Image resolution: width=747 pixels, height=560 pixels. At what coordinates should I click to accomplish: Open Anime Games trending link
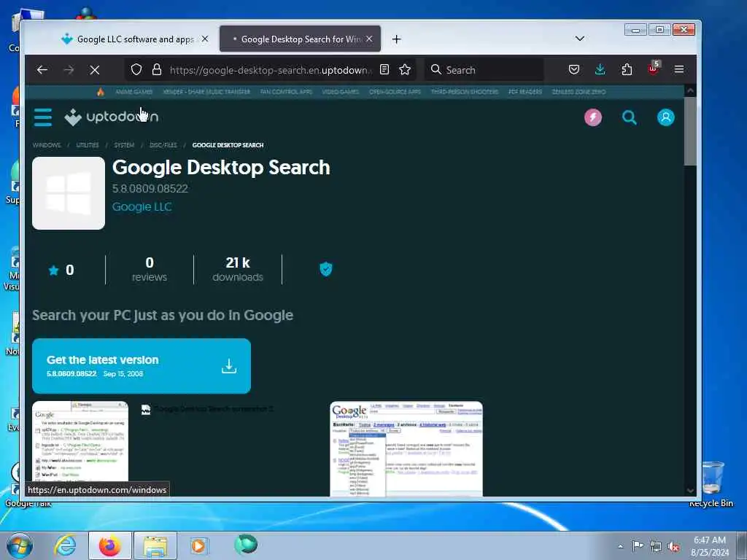click(x=134, y=92)
